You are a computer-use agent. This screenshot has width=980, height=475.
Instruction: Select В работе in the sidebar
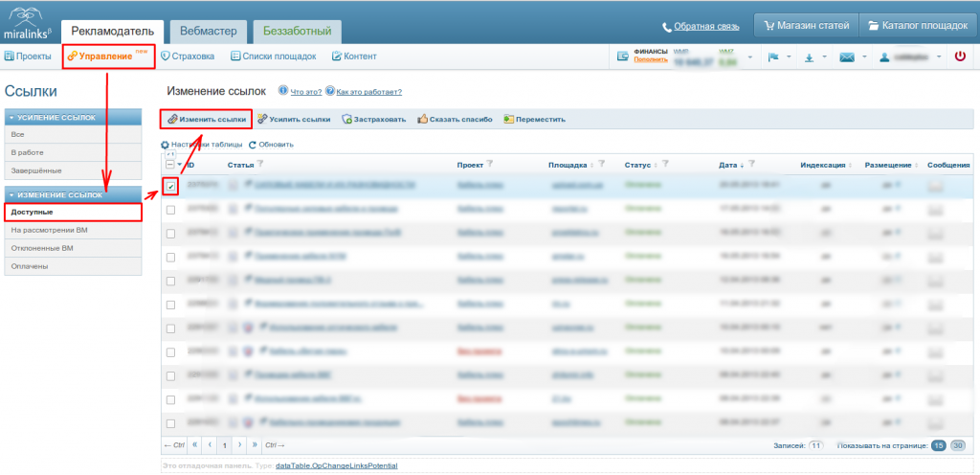(x=73, y=152)
